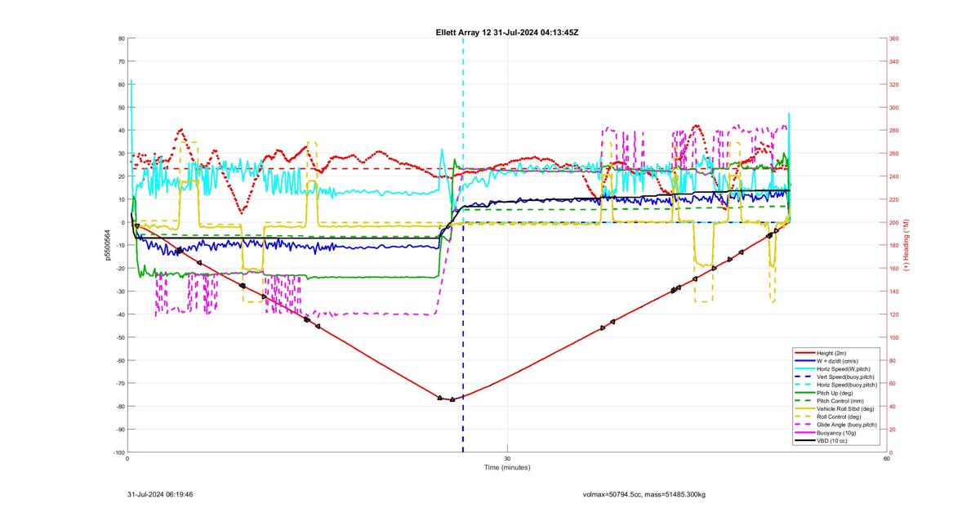Click the "360" tick on the heading axis
This screenshot has width=980, height=508.
coord(894,38)
